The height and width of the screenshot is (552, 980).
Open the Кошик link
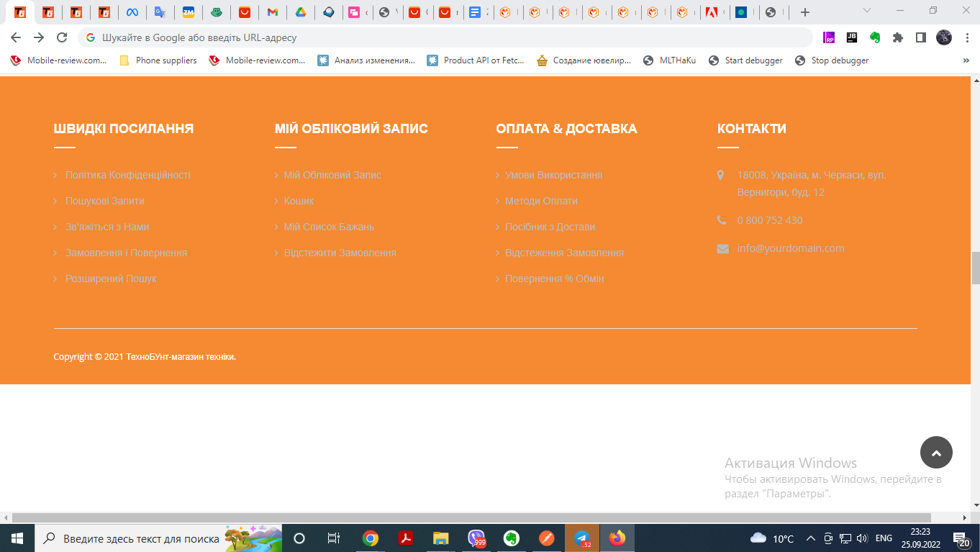pyautogui.click(x=299, y=201)
